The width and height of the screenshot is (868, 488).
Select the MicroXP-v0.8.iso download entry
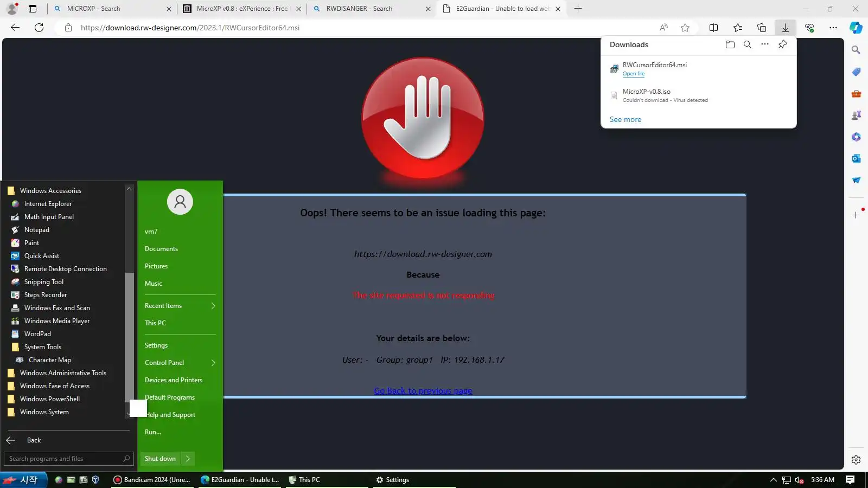[x=699, y=95]
